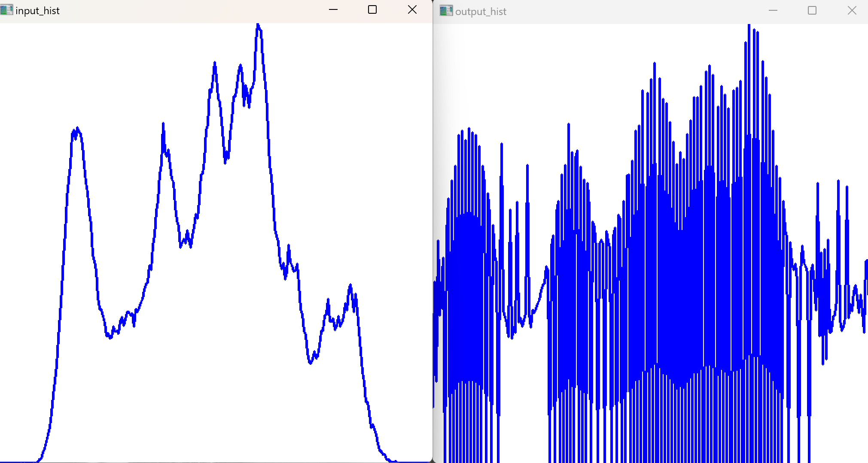
Task: Close the input_hist window
Action: pos(412,10)
